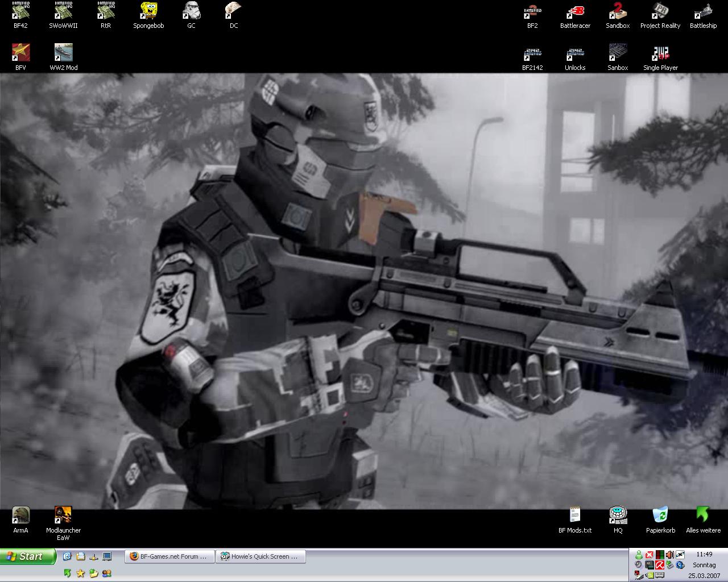Image resolution: width=728 pixels, height=582 pixels.
Task: Select the WW2 Mod shortcut
Action: coord(63,57)
